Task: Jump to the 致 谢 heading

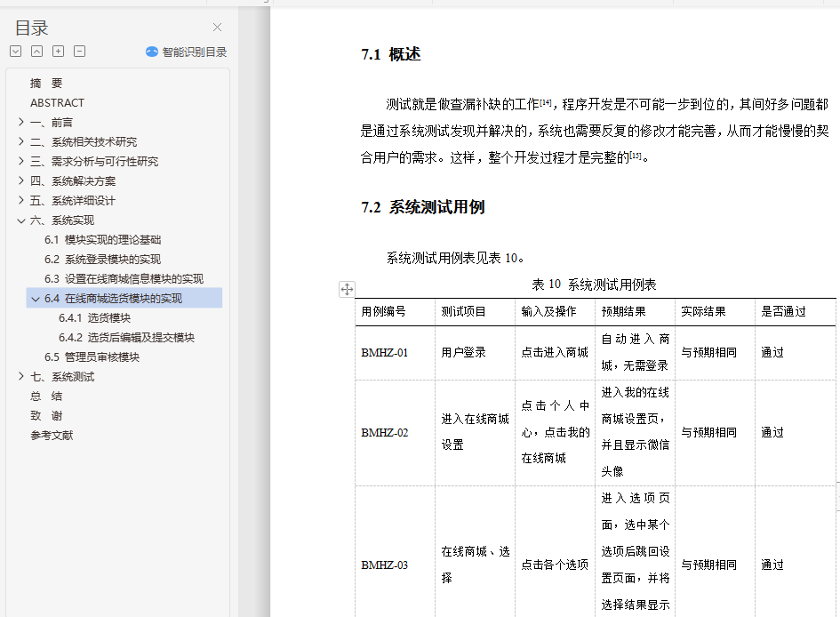Action: (x=46, y=415)
